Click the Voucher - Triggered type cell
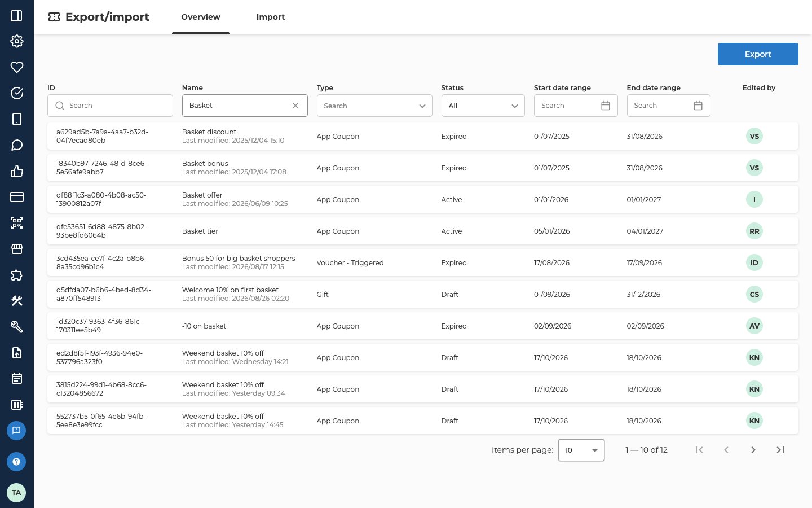Viewport: 812px width, 508px height. (x=350, y=262)
